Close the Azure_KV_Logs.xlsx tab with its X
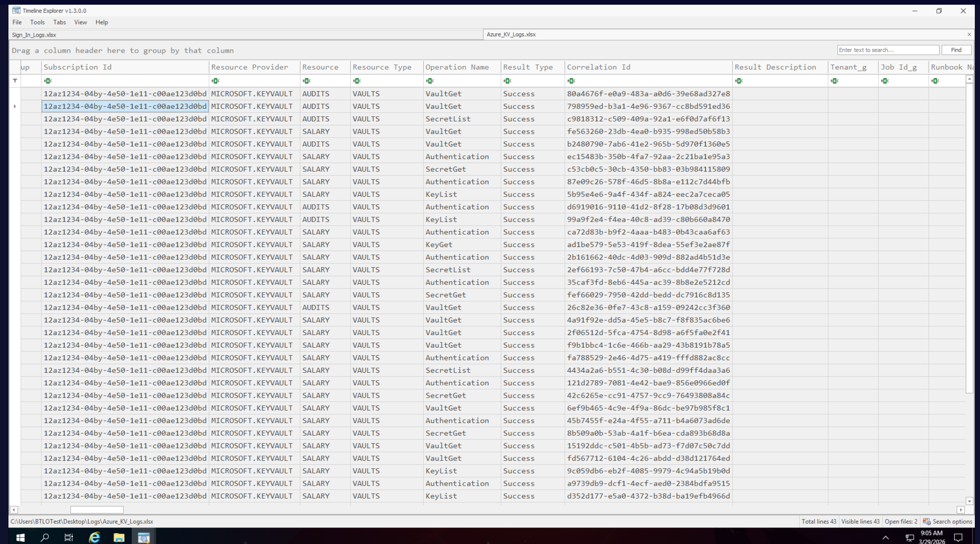The image size is (980, 544). coord(969,34)
